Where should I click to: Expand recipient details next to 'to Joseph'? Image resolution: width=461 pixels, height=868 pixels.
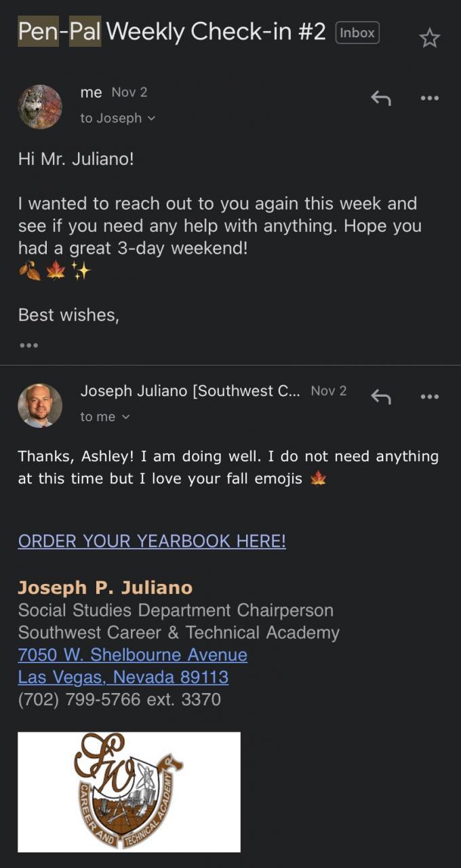(151, 119)
